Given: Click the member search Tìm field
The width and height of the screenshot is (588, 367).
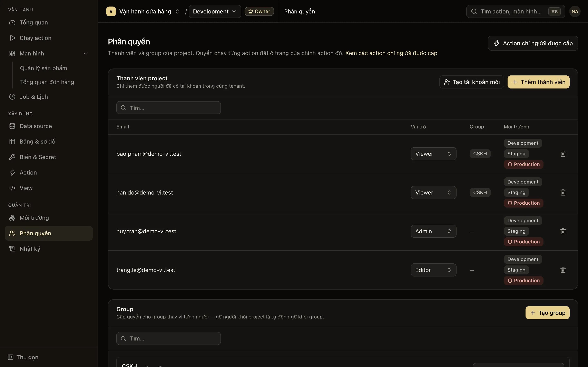Looking at the screenshot, I should click(x=169, y=108).
